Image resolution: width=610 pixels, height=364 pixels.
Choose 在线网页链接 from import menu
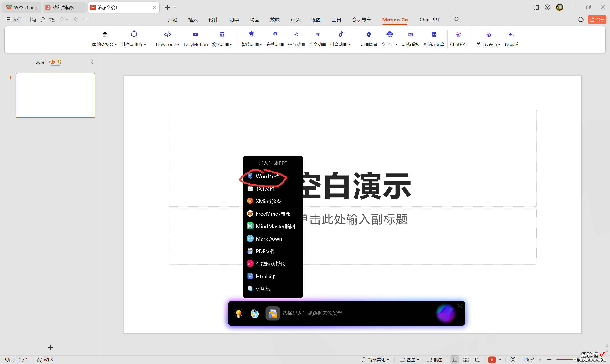click(x=273, y=264)
